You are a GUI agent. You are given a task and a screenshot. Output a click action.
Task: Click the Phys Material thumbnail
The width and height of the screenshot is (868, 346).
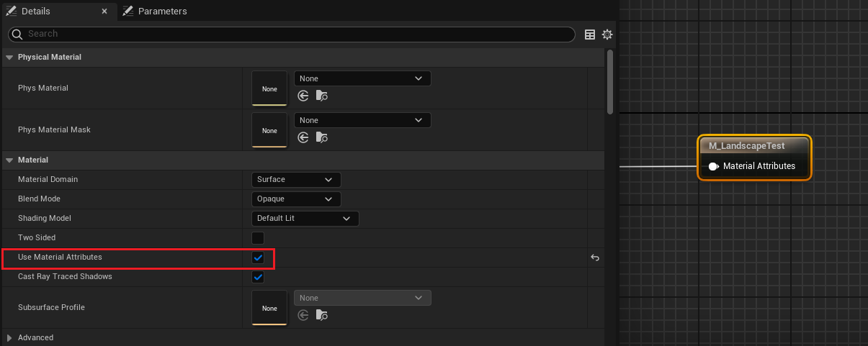(x=269, y=88)
